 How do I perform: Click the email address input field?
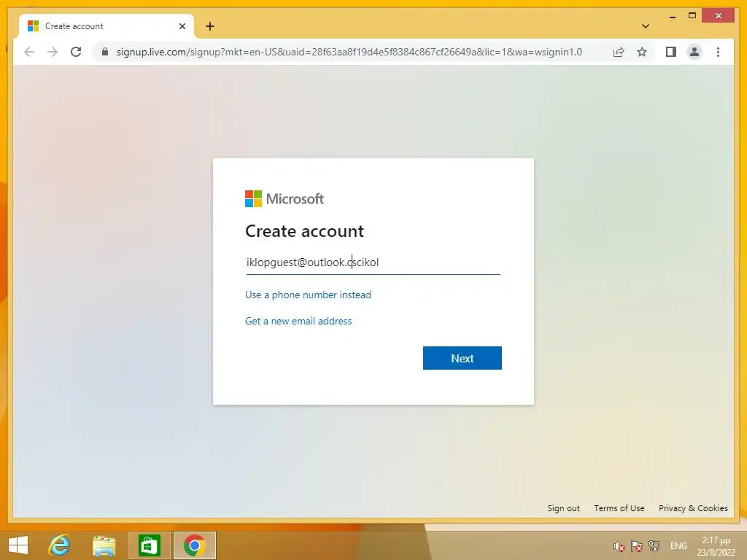tap(373, 262)
